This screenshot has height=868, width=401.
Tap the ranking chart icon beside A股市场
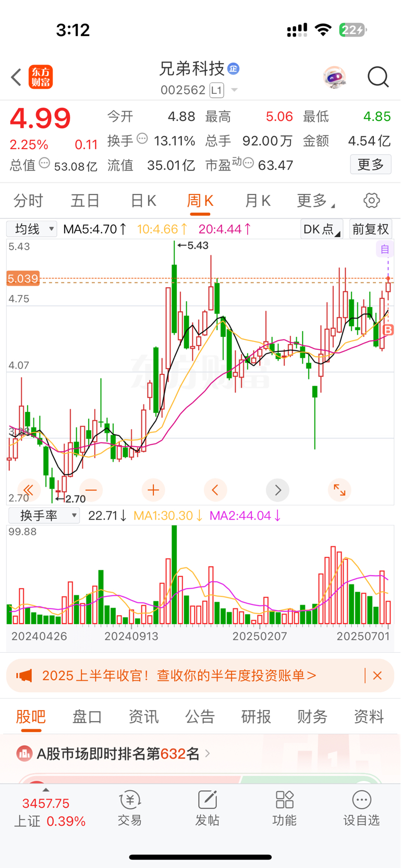[24, 753]
